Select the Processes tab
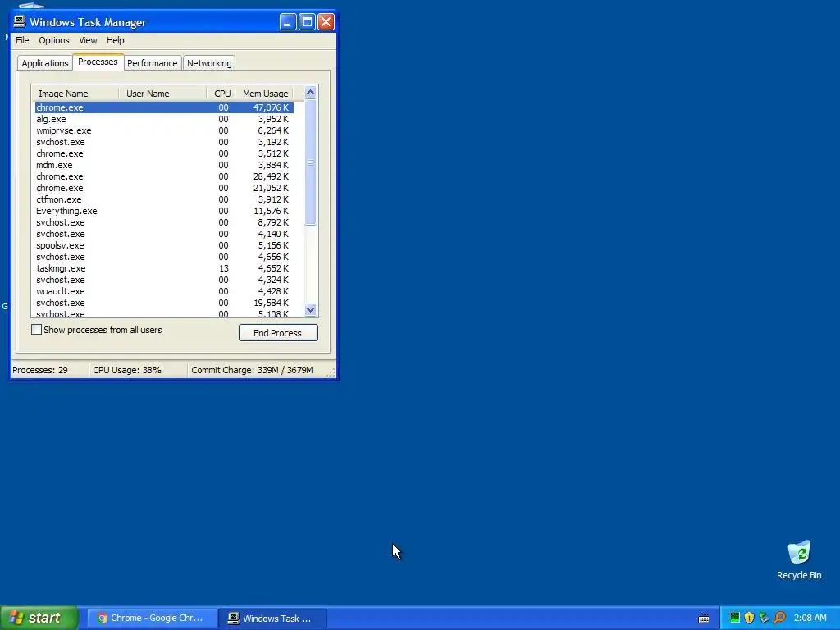This screenshot has height=630, width=840. tap(98, 62)
